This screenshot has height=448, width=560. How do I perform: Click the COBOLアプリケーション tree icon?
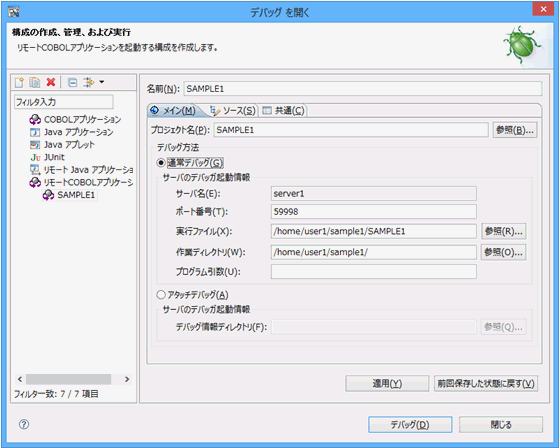(x=35, y=119)
